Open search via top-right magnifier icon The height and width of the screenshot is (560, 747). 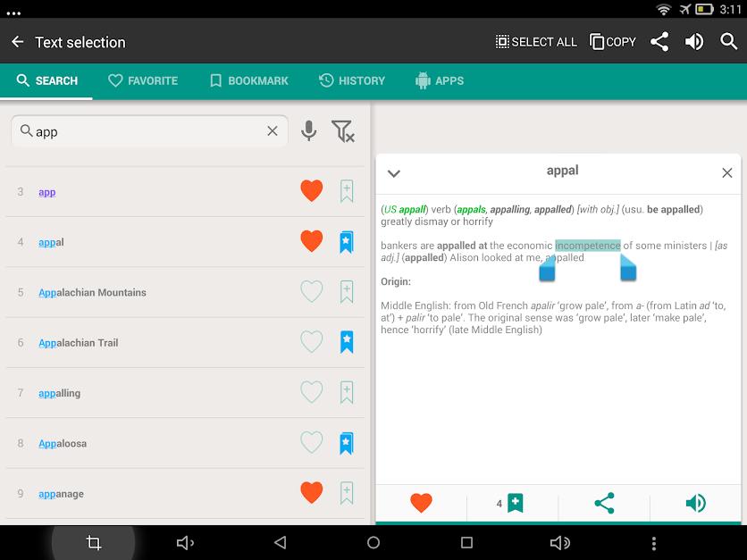click(729, 42)
